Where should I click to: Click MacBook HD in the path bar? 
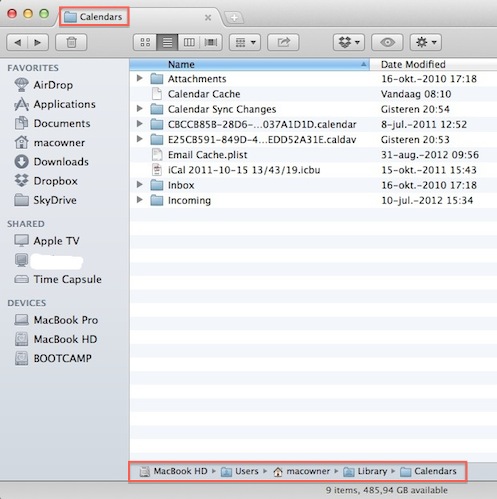pos(173,471)
